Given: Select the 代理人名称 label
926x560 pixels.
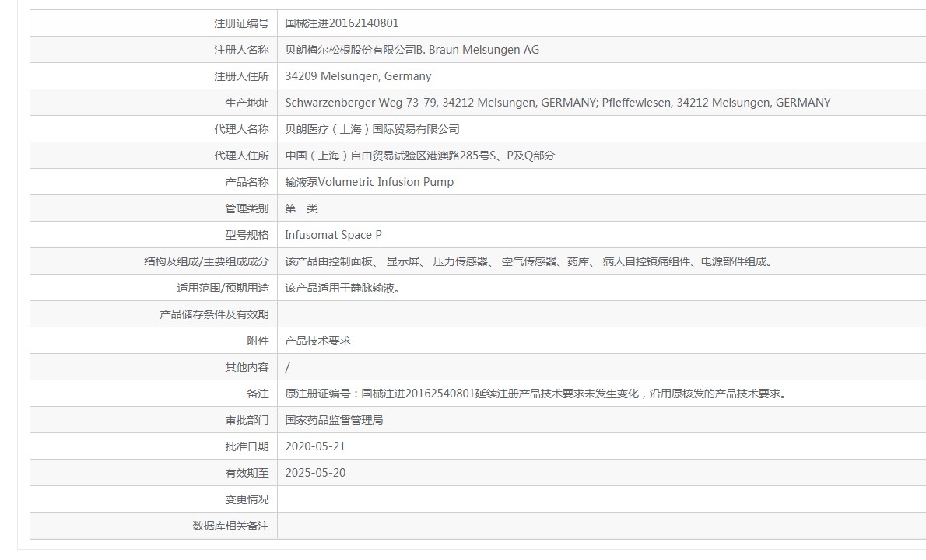Looking at the screenshot, I should pyautogui.click(x=241, y=129).
